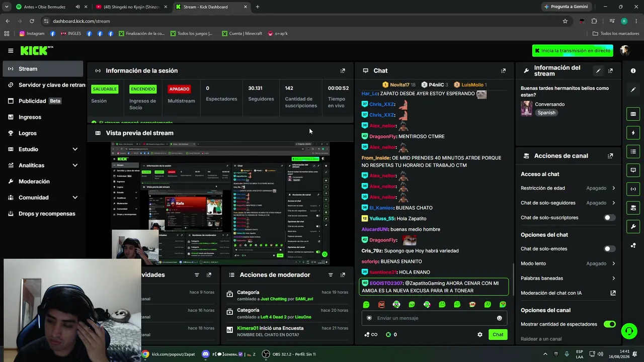Pop out the Acciones de moderador panel
Image resolution: width=644 pixels, height=362 pixels.
click(x=343, y=275)
